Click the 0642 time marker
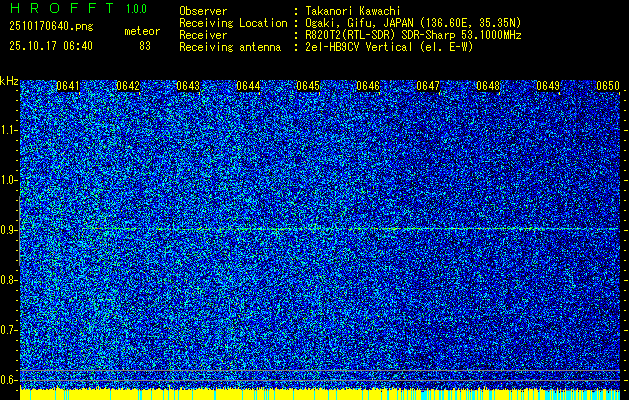The height and width of the screenshot is (400, 629). pyautogui.click(x=128, y=86)
